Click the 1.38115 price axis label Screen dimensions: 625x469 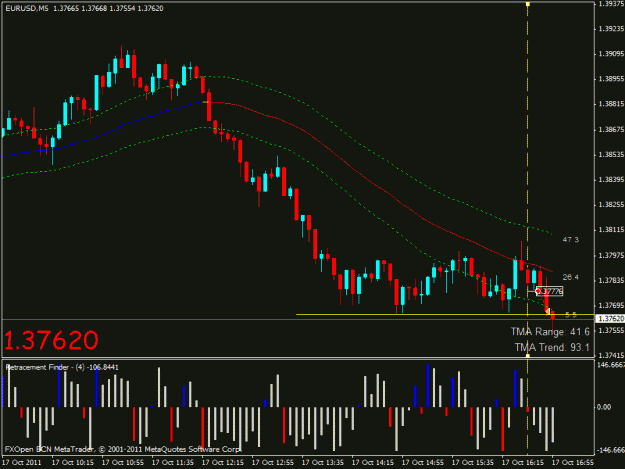pos(611,230)
